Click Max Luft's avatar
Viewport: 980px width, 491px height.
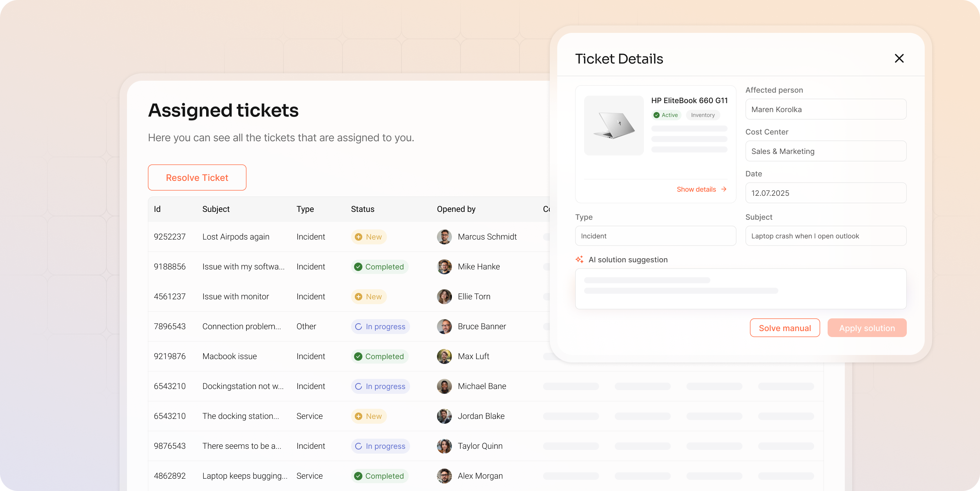tap(444, 356)
